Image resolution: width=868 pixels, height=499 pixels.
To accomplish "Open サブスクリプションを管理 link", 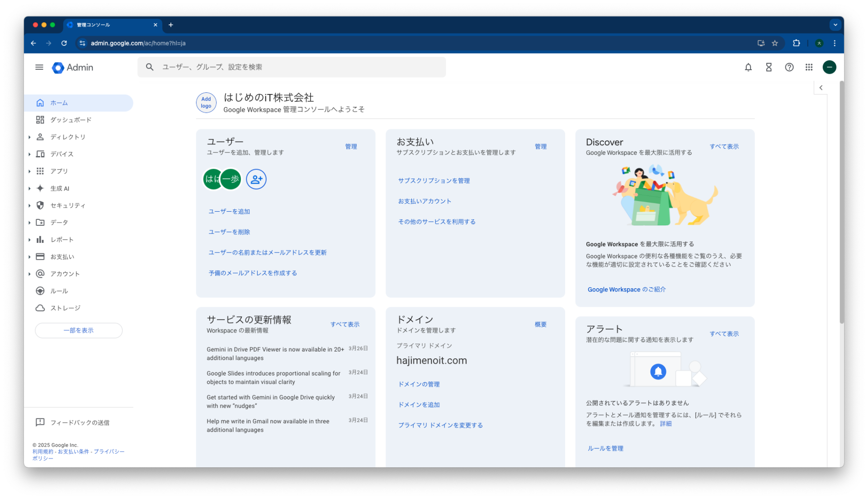I will [x=434, y=181].
